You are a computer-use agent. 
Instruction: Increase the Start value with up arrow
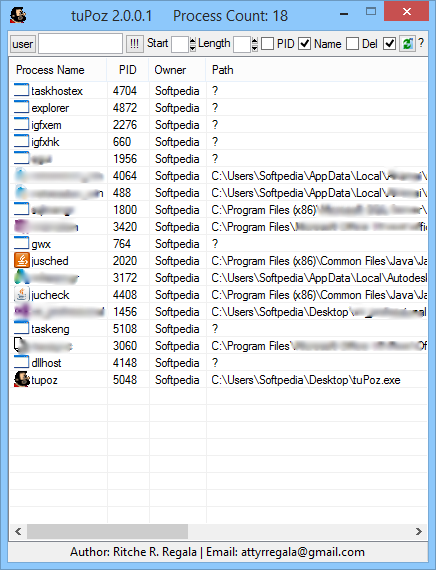pos(193,40)
